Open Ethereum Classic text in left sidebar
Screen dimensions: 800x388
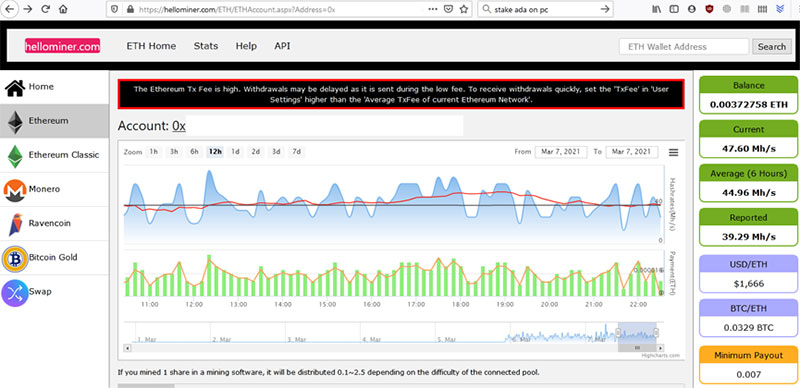click(64, 155)
